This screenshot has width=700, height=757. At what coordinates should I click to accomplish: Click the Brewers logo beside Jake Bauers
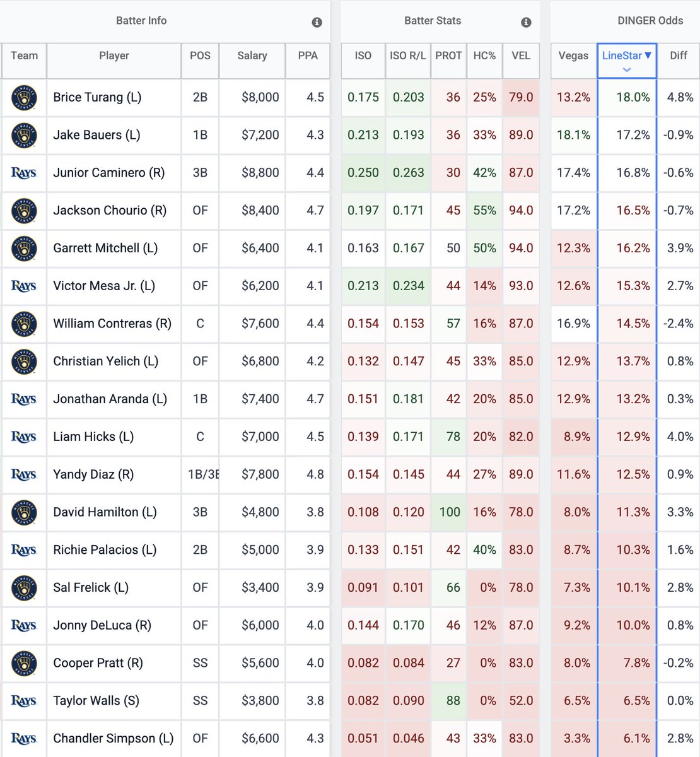pos(24,135)
